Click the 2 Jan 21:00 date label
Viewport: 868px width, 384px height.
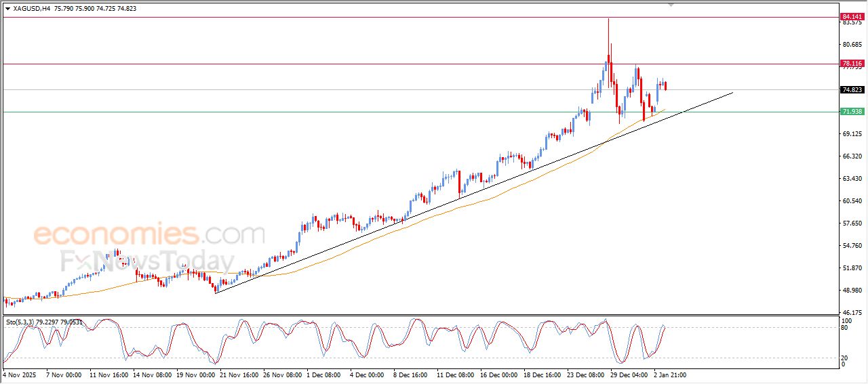(x=669, y=374)
